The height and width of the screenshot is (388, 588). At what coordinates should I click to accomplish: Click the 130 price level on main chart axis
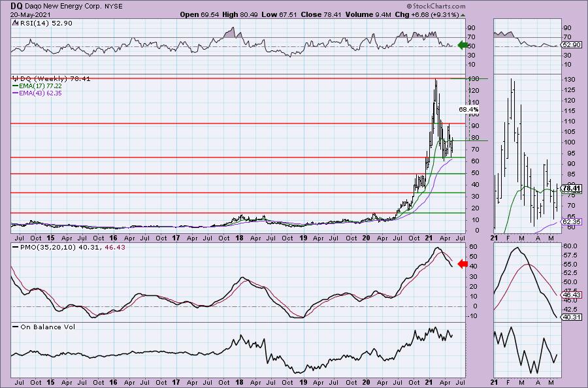(x=475, y=79)
